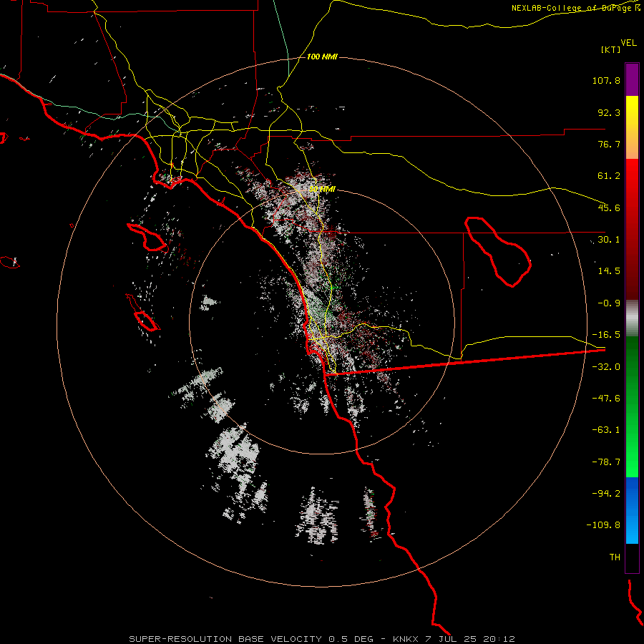The height and width of the screenshot is (644, 644).
Task: Click the 100 NMI range ring label
Action: tap(322, 57)
